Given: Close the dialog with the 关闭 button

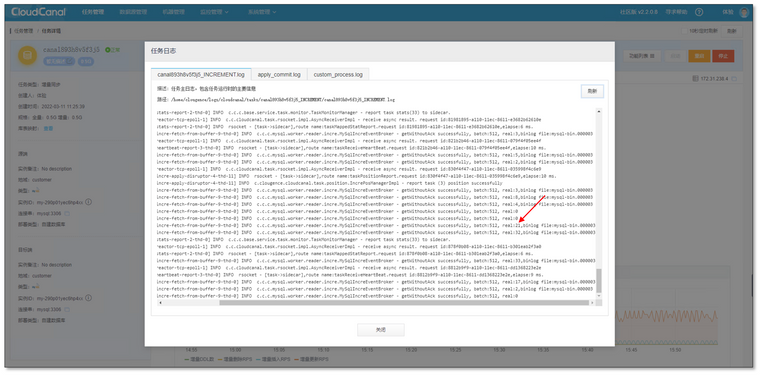Looking at the screenshot, I should click(380, 329).
